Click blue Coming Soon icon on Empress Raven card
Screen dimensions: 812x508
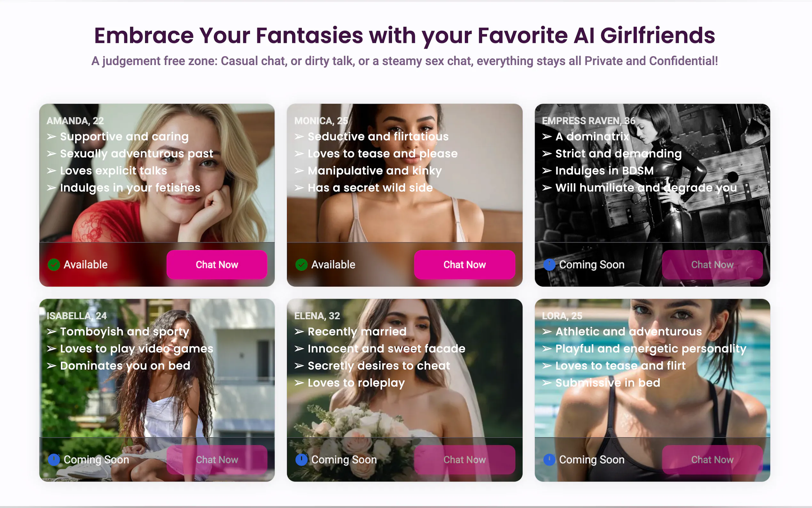tap(549, 265)
